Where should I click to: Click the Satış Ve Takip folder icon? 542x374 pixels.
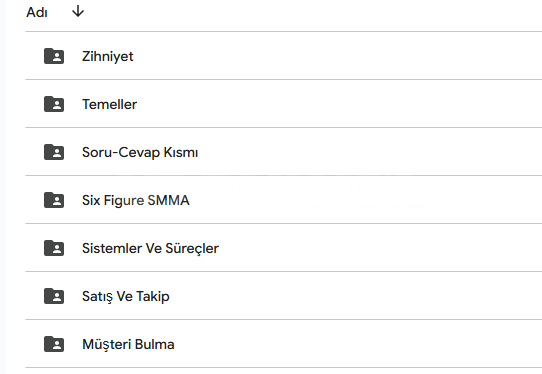pos(54,296)
